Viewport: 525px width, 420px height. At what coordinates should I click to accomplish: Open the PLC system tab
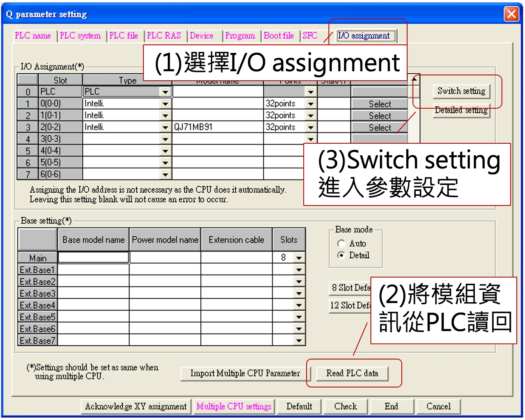tap(81, 36)
